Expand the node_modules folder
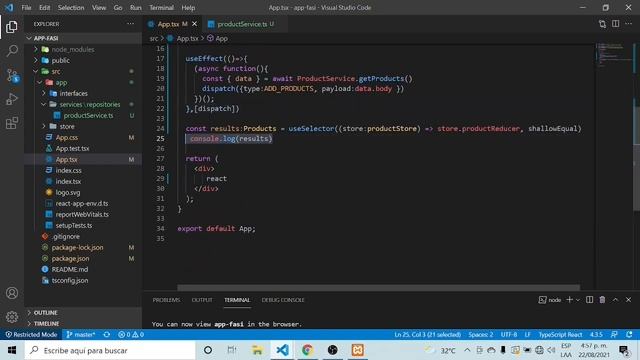Screen dimensions: 640x360 point(36,49)
